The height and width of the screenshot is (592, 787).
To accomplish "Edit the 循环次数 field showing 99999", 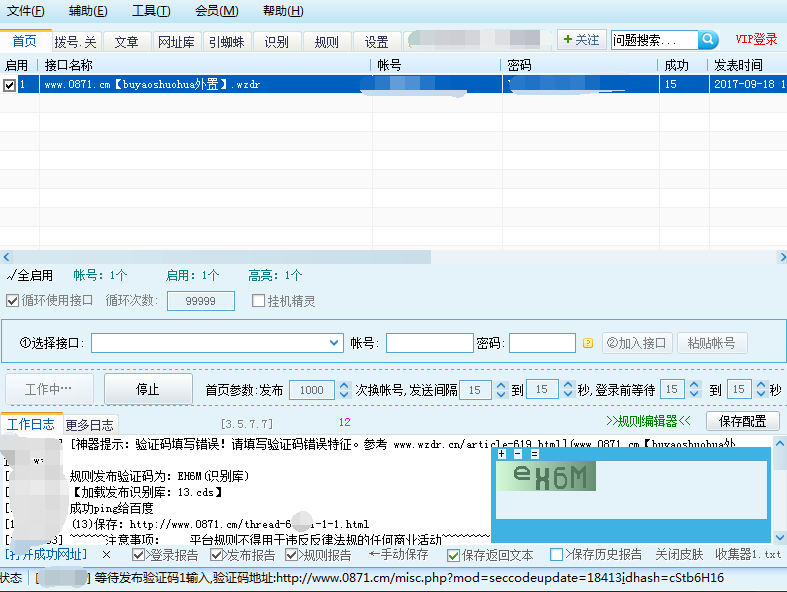I will coord(201,301).
